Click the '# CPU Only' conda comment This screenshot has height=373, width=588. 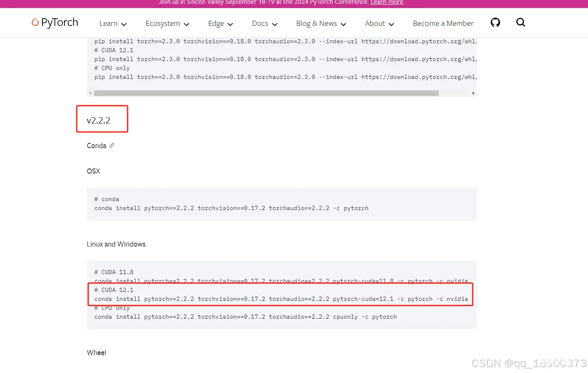[112, 308]
